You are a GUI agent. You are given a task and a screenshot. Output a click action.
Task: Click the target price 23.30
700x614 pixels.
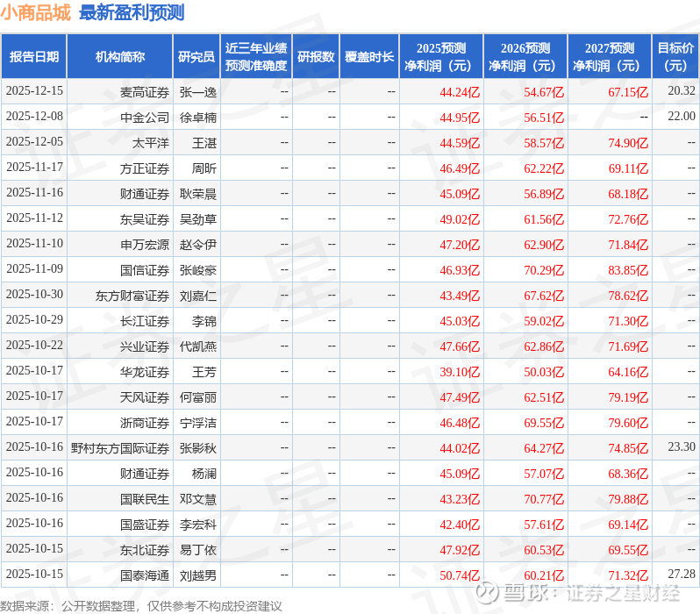coord(682,447)
